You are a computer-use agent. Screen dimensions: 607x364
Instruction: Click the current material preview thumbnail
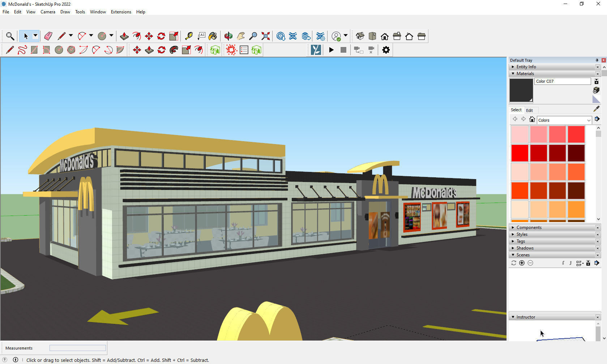521,90
